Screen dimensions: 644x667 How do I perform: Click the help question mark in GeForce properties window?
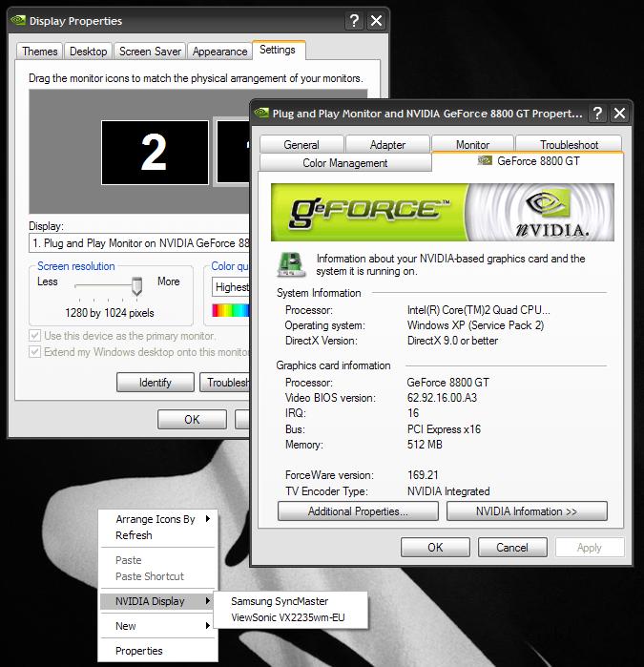[x=597, y=114]
